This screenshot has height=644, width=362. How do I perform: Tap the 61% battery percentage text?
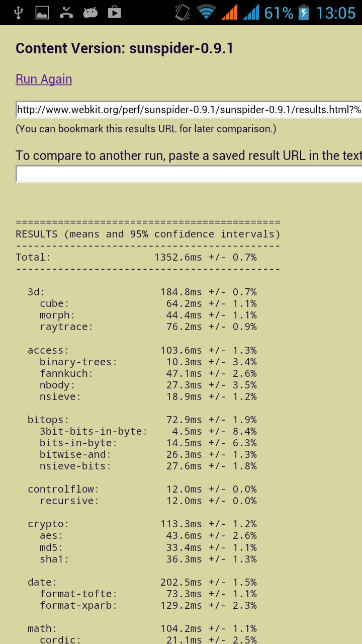tap(279, 13)
